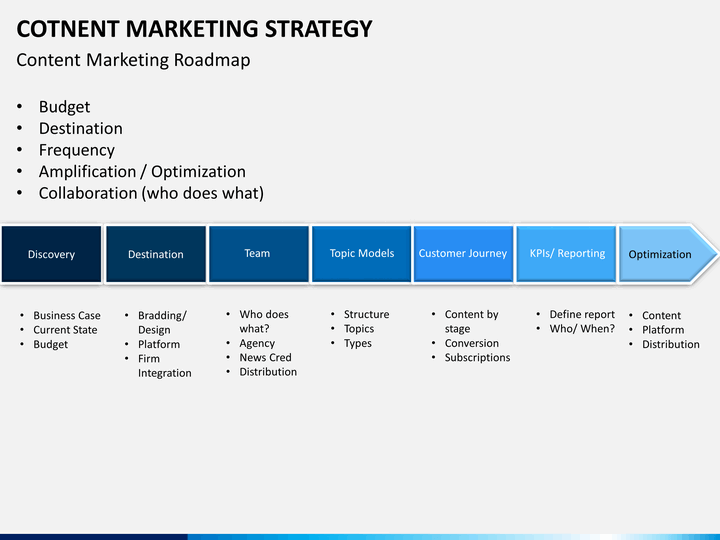Click the Business Case item
720x540 pixels.
(x=67, y=315)
